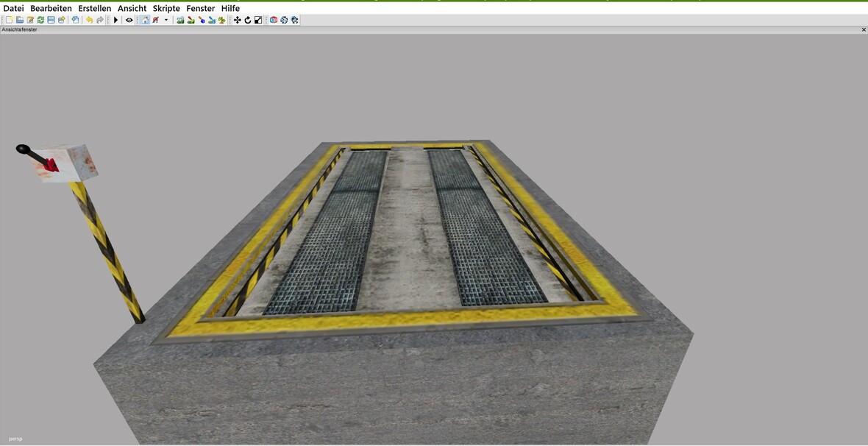Undo the last action with the yellow arrow
This screenshot has width=868, height=446.
pos(89,20)
